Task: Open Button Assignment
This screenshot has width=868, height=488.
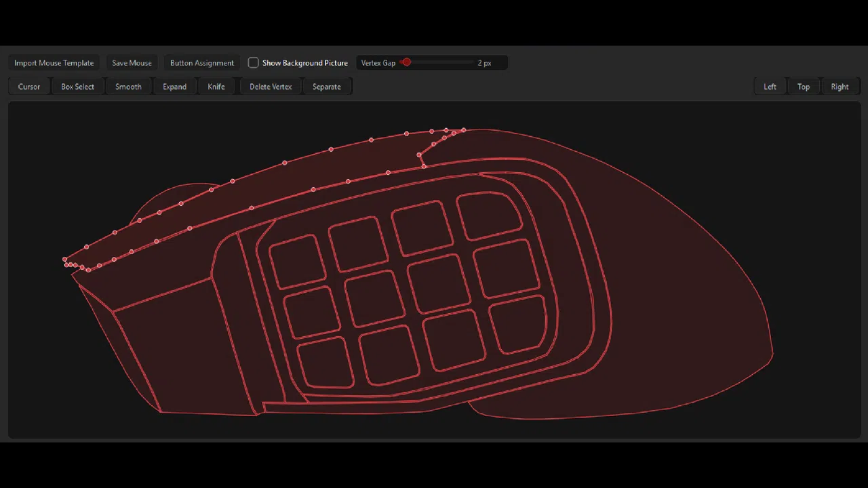Action: [x=202, y=63]
